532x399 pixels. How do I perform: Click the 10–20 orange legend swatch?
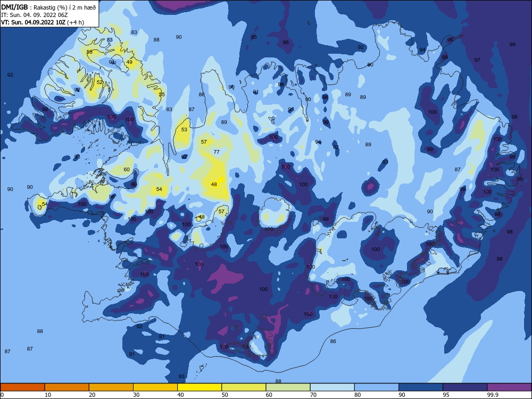67,387
